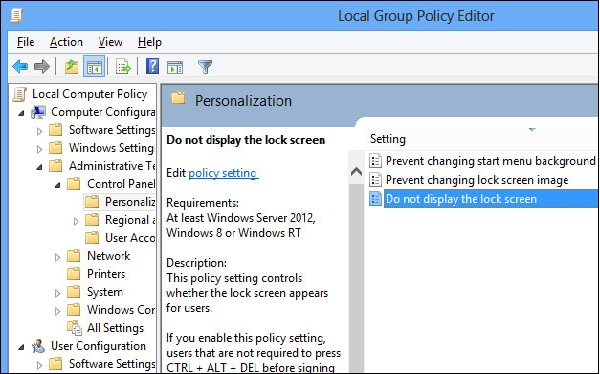The image size is (600, 374).
Task: Select the Printers tree item
Action: tap(106, 274)
